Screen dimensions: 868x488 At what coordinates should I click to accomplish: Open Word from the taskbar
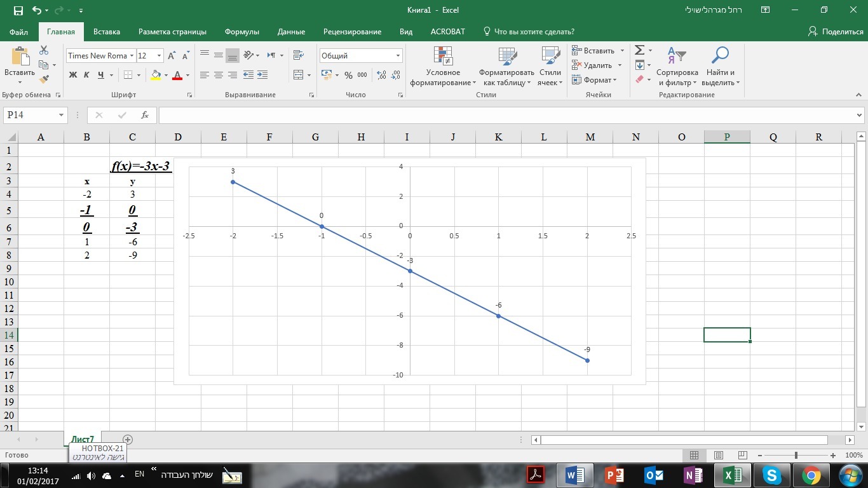pos(574,475)
